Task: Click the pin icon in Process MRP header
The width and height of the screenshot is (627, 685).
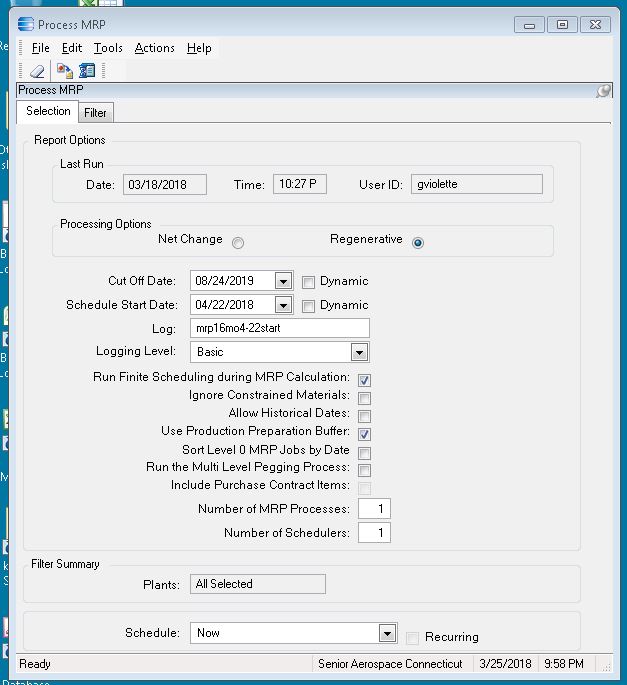Action: click(x=603, y=91)
